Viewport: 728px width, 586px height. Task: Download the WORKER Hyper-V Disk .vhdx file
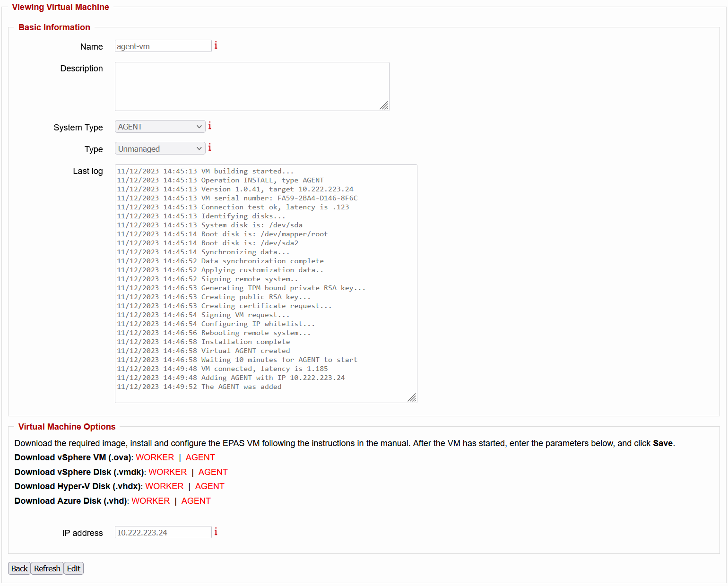click(x=165, y=486)
